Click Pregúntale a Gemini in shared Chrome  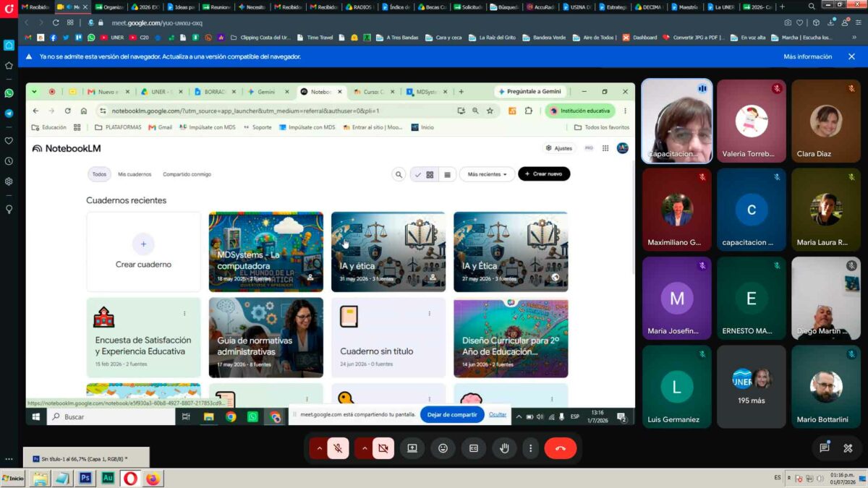coord(529,92)
